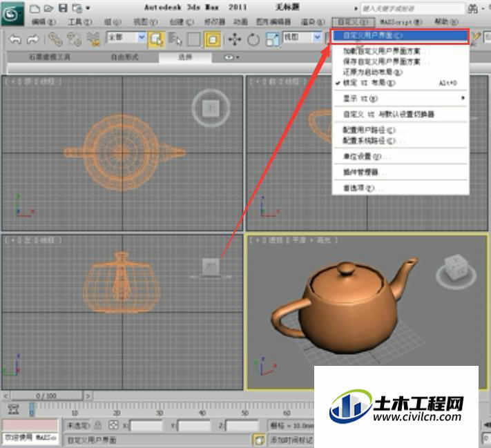
Task: Choose 自定义用户界面(C) from the dropdown menu
Action: pyautogui.click(x=401, y=36)
